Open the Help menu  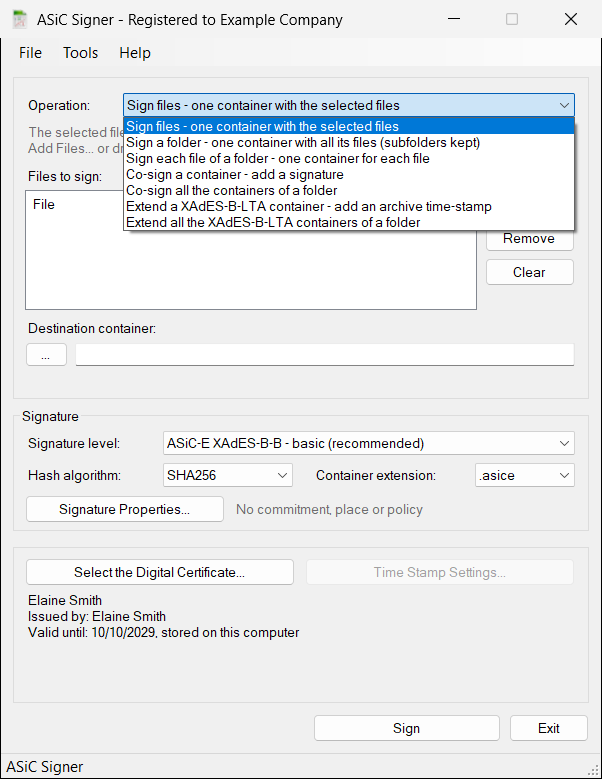point(135,53)
